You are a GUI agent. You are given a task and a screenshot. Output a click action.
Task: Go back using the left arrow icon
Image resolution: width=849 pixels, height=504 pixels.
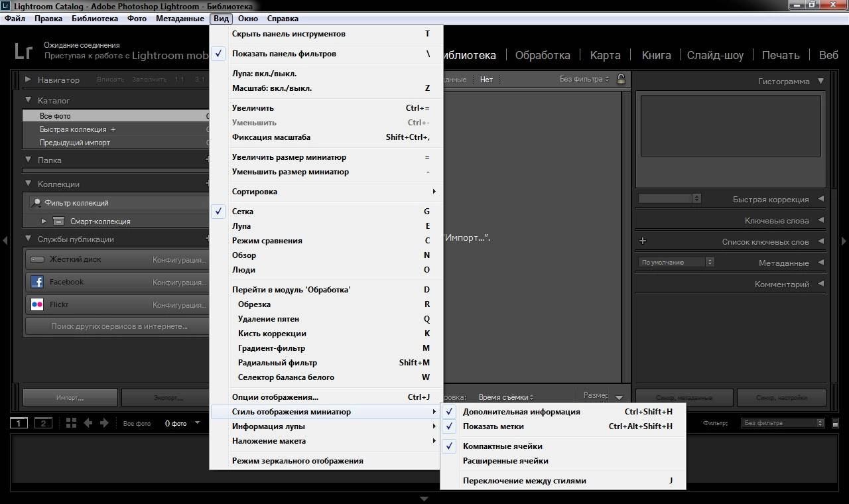point(88,423)
